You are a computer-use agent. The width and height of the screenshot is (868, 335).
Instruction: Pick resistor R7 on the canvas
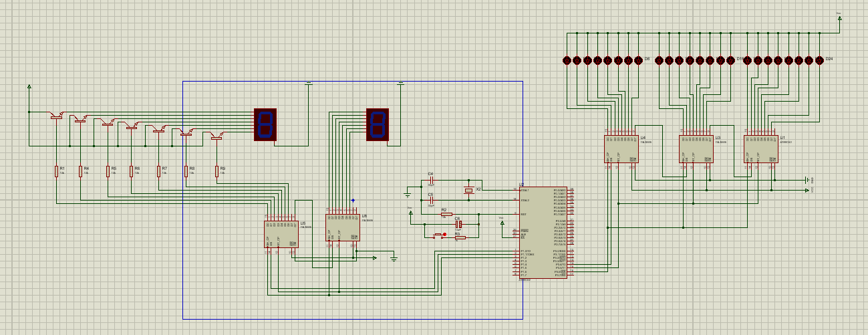[159, 172]
